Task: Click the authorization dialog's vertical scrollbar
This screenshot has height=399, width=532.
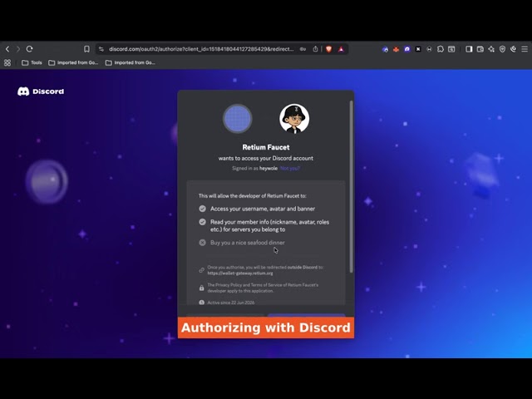Action: 352,186
